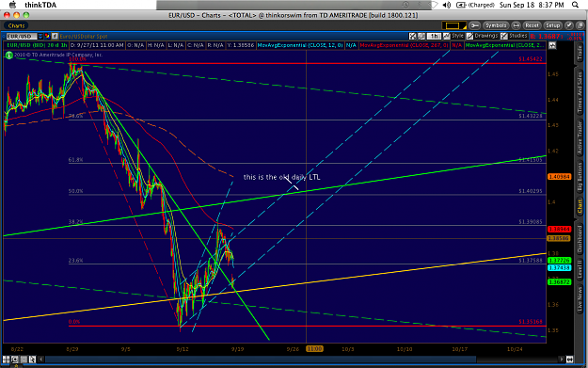Screen dimensions: 588x368
Task: Click the detach window icon in top bar
Action: pos(580,25)
